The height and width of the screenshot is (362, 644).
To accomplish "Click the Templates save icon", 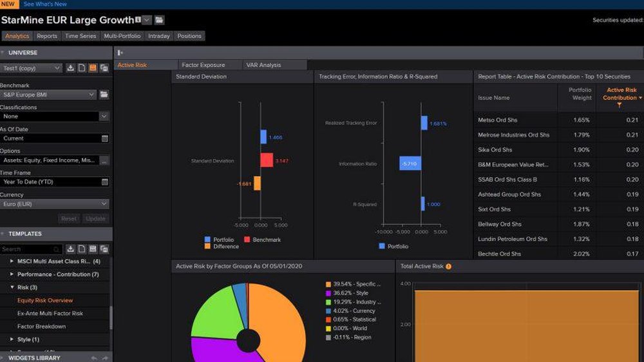I will point(93,249).
